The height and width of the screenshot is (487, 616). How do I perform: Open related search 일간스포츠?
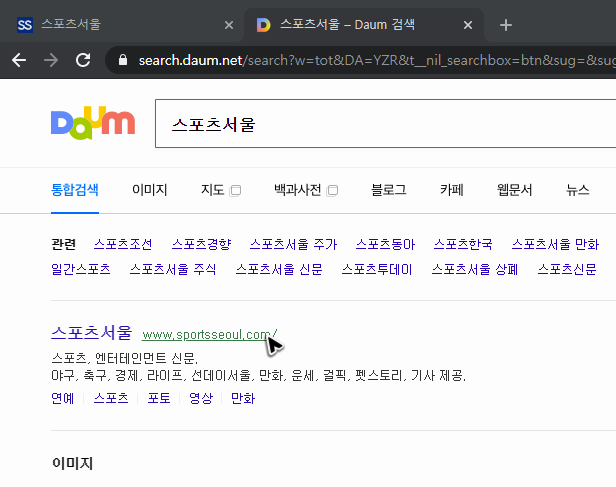[81, 269]
